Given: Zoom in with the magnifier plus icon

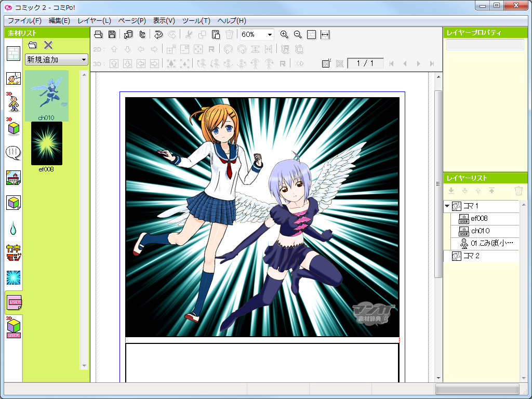Looking at the screenshot, I should 284,34.
